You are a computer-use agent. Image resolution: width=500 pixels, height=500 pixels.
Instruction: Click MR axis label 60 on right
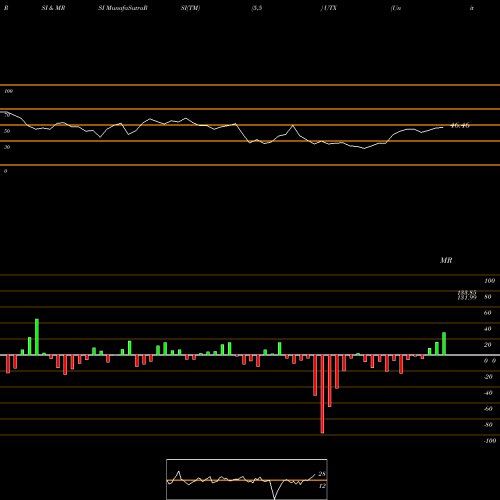point(488,313)
